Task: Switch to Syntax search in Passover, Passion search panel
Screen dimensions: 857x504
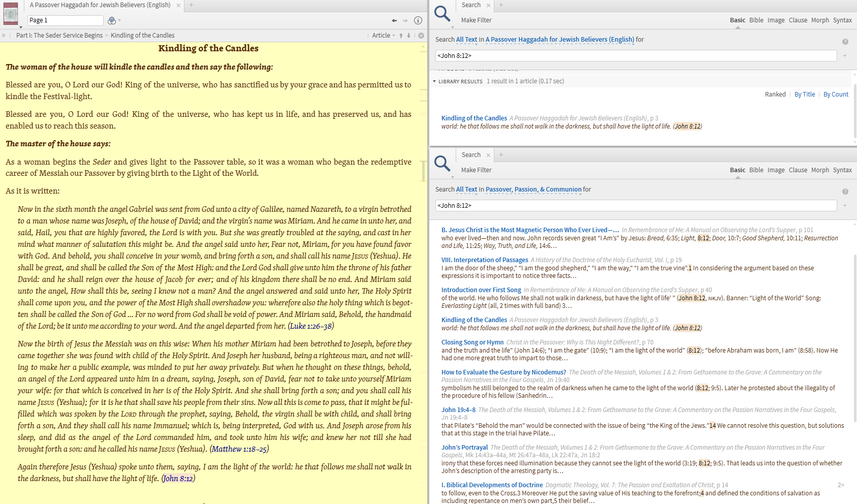Action: pos(842,170)
